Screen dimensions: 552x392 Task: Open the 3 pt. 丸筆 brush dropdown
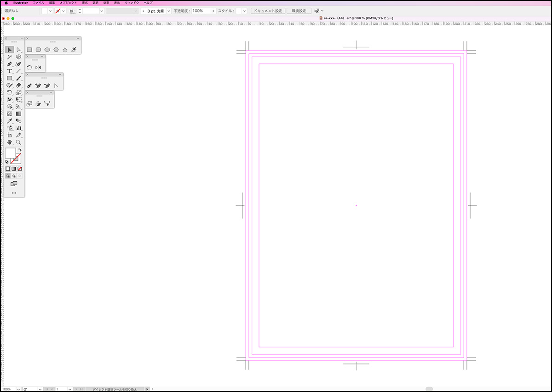tap(168, 11)
